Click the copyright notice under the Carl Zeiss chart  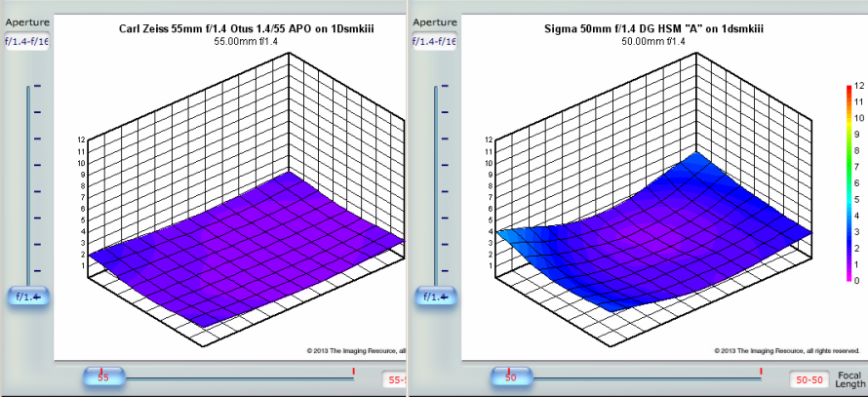tap(357, 350)
